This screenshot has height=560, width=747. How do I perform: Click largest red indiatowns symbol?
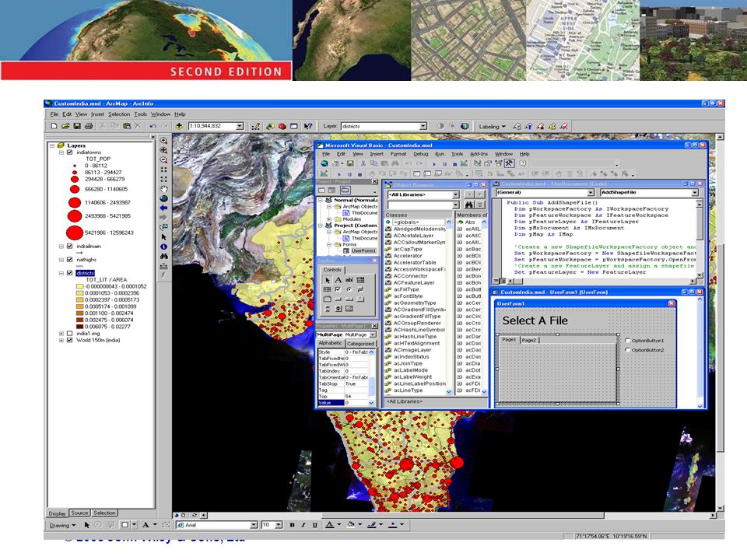click(x=75, y=233)
